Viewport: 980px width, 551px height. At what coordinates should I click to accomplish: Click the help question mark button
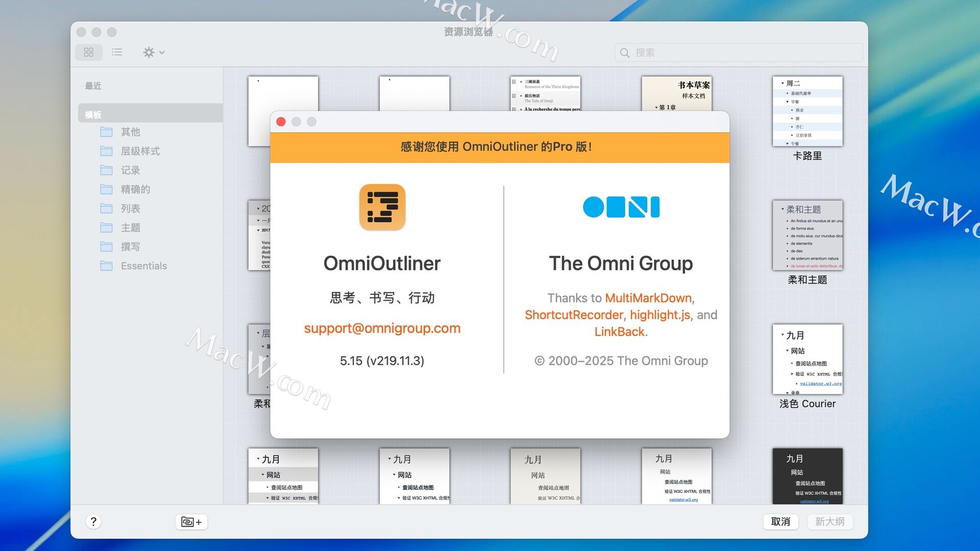tap(93, 521)
